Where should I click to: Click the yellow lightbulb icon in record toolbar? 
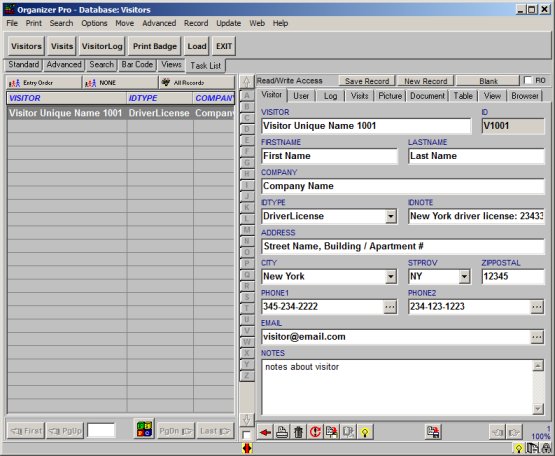click(365, 432)
